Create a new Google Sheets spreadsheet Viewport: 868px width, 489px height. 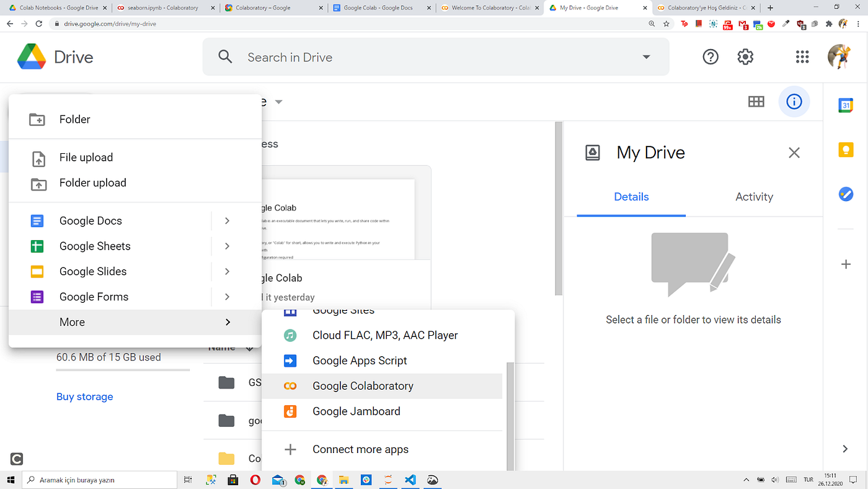tap(109, 246)
